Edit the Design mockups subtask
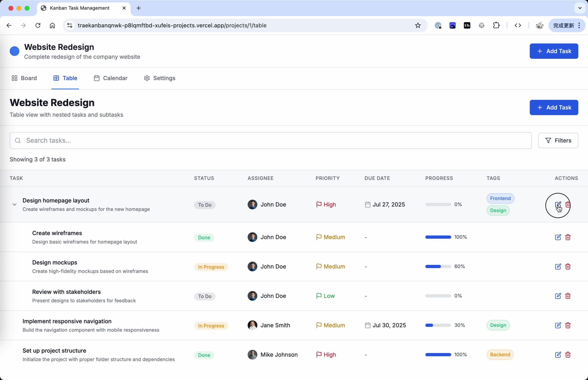This screenshot has width=588, height=380. coord(558,266)
